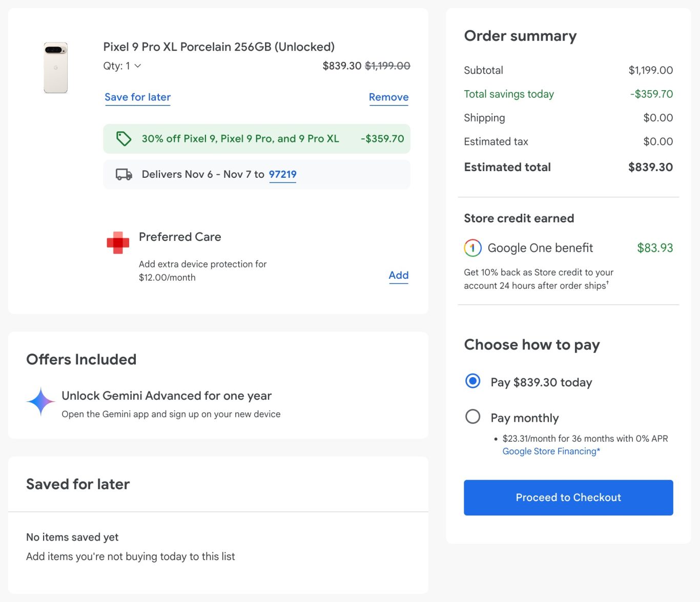Add Preferred Care device protection
The width and height of the screenshot is (700, 602).
tap(398, 276)
